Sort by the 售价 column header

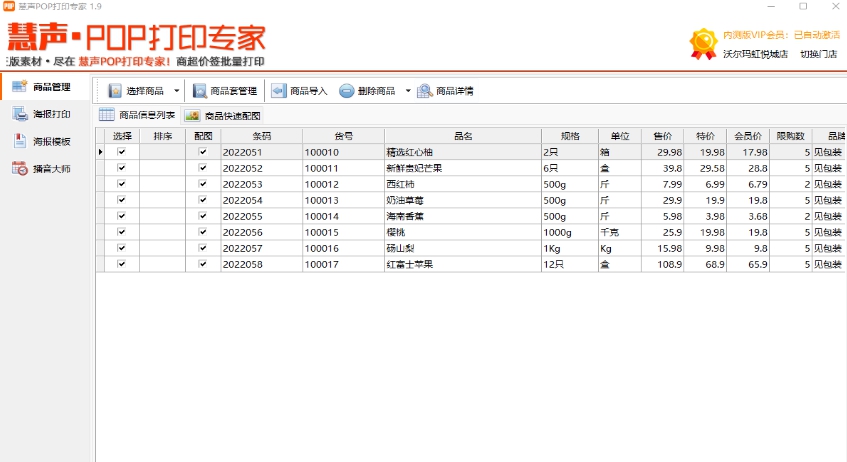[662, 136]
